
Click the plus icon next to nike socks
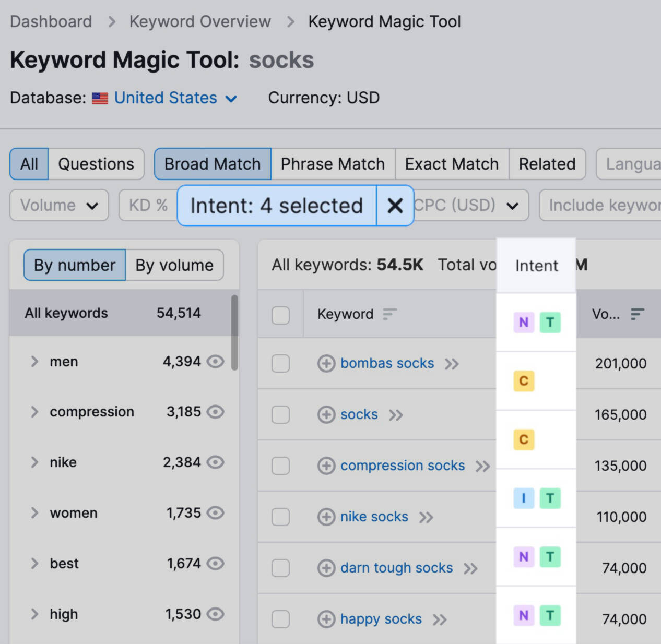click(x=326, y=517)
